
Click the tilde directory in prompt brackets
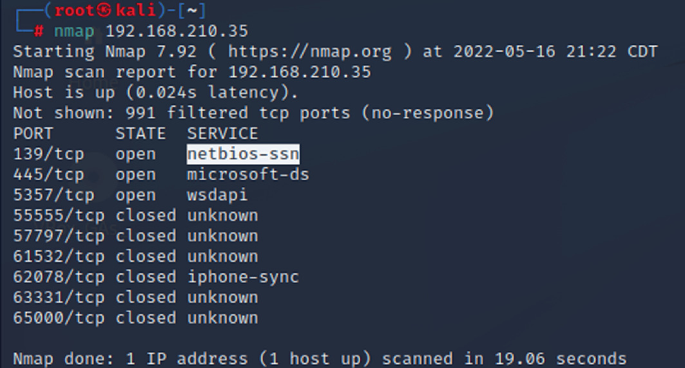(192, 10)
